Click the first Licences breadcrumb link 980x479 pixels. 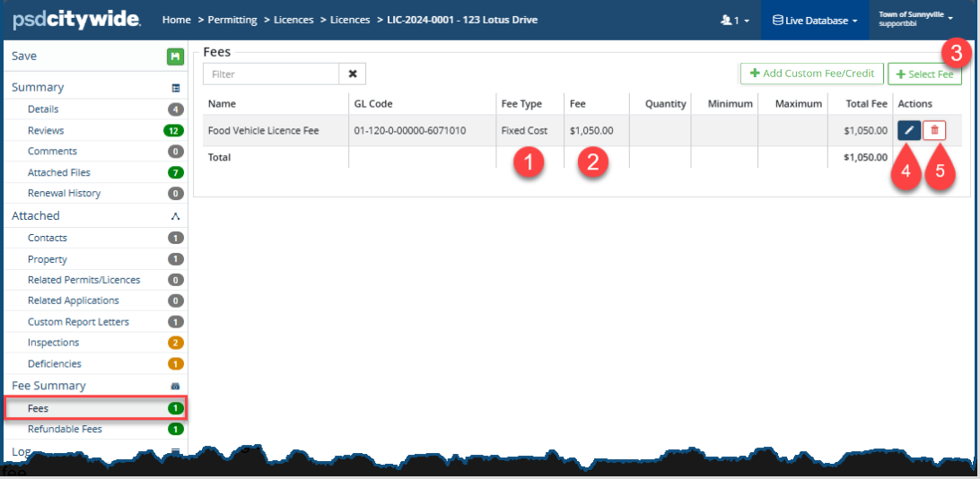click(293, 20)
